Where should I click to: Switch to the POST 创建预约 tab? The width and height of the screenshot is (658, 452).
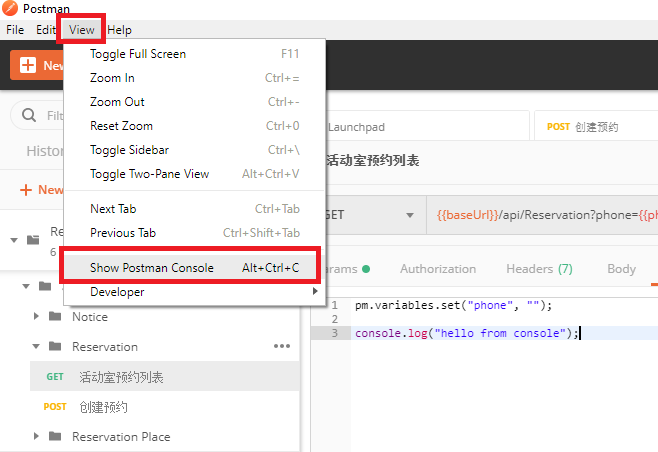click(x=596, y=126)
